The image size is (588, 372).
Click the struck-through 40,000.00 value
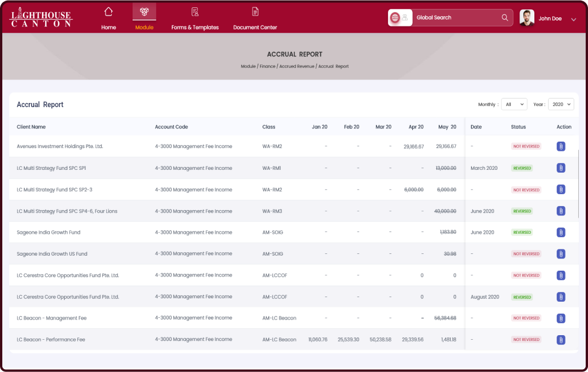445,211
